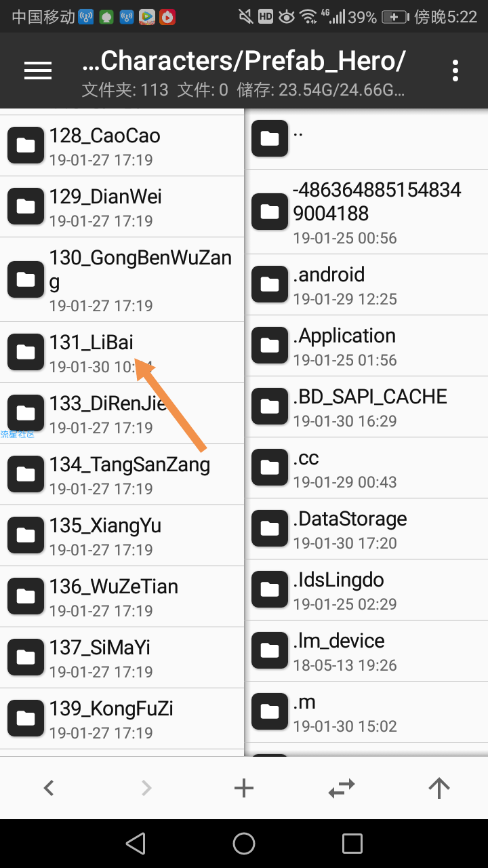Open the 131_LiBai folder

[x=122, y=353]
